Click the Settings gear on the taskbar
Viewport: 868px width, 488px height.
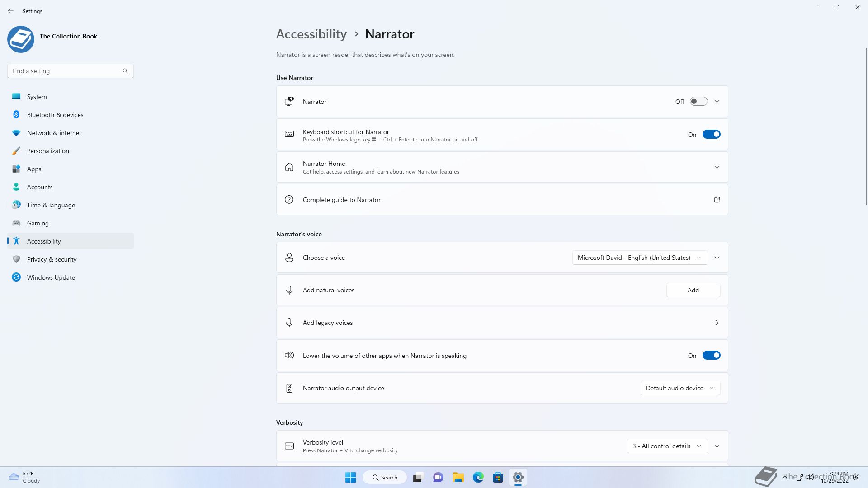tap(518, 477)
